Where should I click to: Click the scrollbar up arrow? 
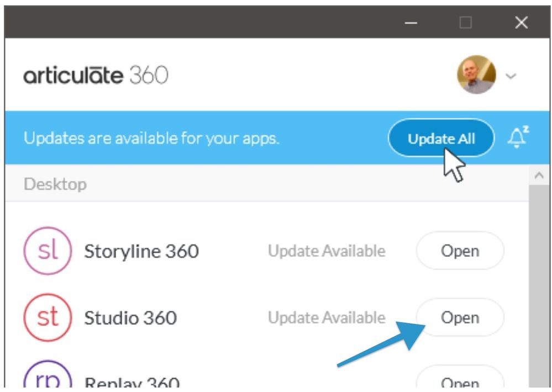539,175
